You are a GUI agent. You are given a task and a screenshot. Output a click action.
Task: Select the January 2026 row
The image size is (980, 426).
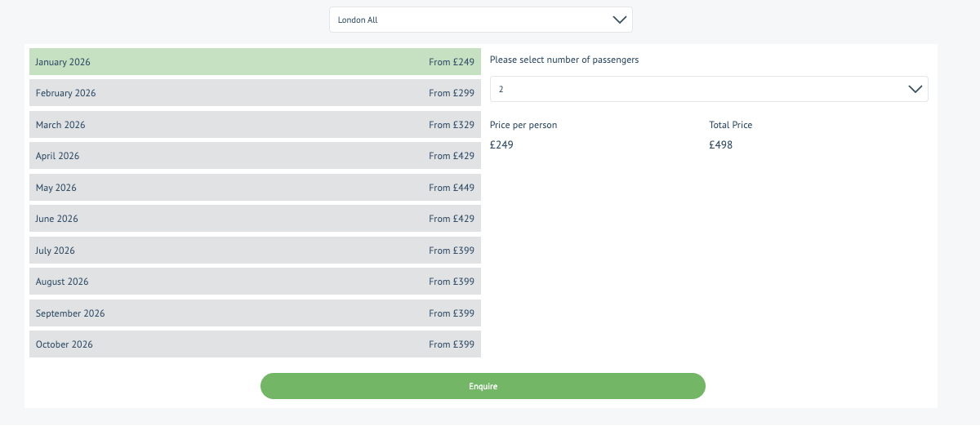point(255,62)
